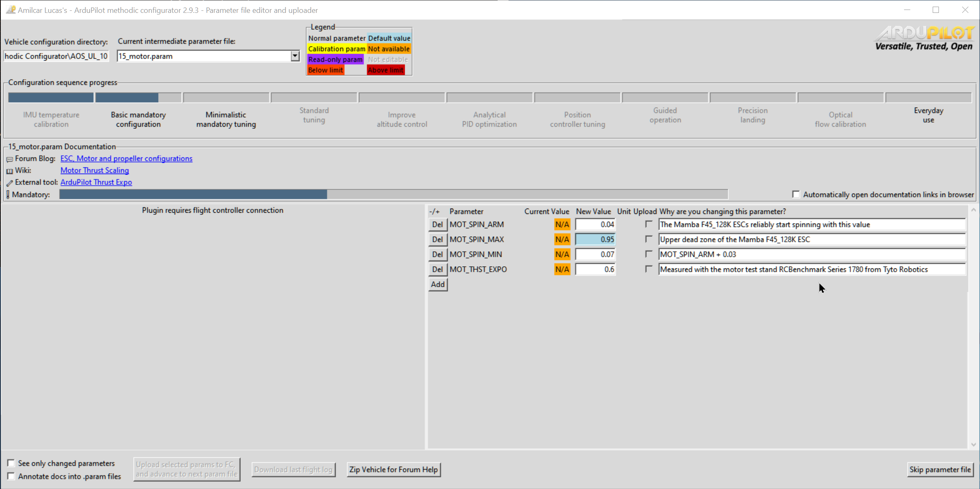Toggle Annotate docs into .param files

tap(11, 476)
